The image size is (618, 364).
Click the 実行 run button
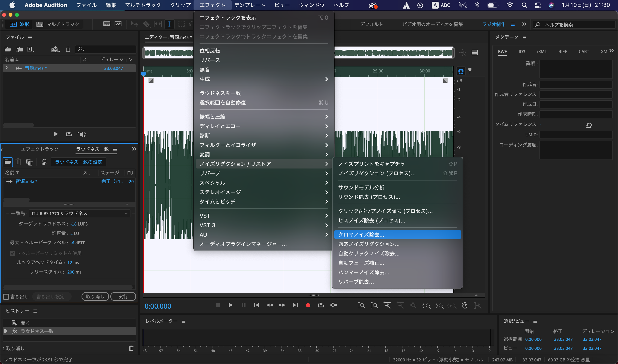point(123,296)
